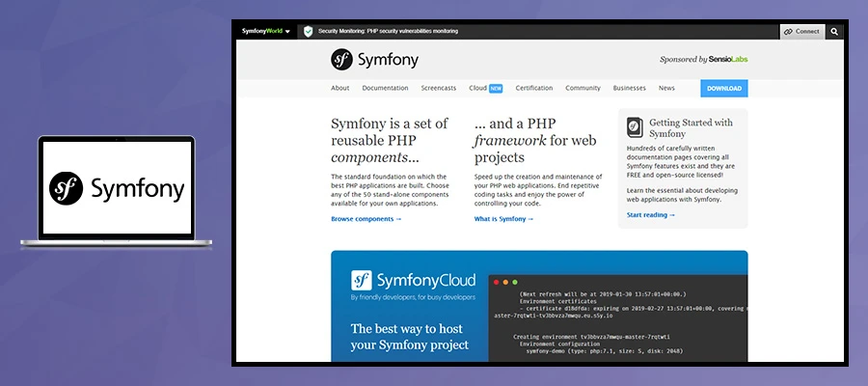Go to the Community section
The height and width of the screenshot is (386, 868).
pyautogui.click(x=583, y=88)
